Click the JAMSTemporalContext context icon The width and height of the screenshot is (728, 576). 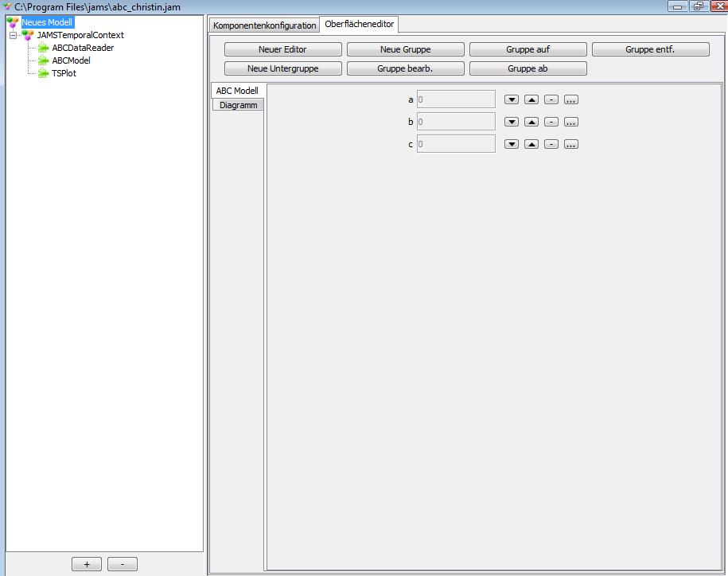[29, 35]
